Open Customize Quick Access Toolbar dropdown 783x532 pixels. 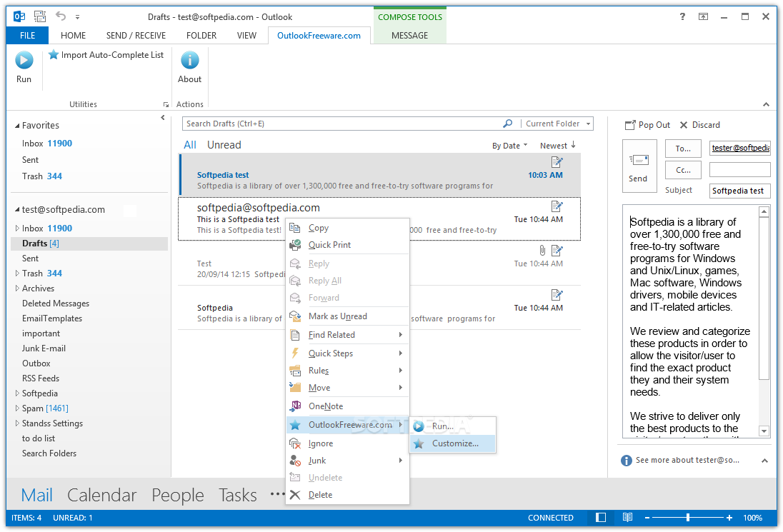[x=77, y=17]
